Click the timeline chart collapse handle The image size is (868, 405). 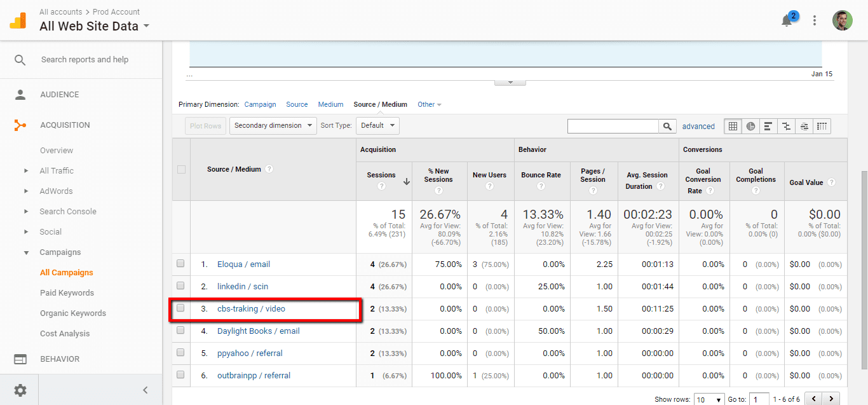point(509,82)
